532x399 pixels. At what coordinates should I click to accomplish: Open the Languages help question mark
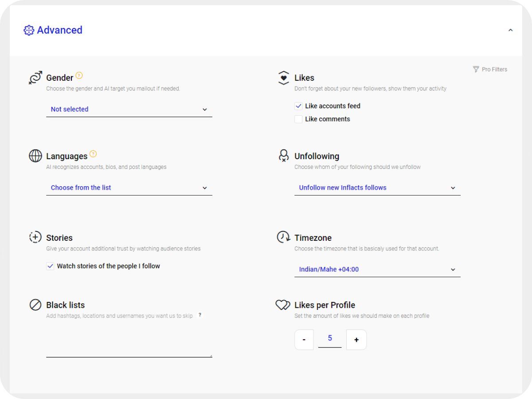pos(93,154)
